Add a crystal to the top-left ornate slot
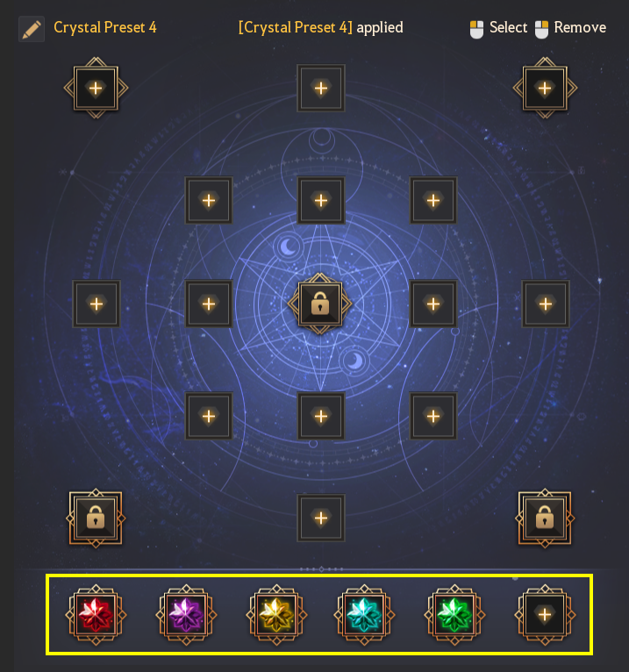629x672 pixels. click(96, 88)
